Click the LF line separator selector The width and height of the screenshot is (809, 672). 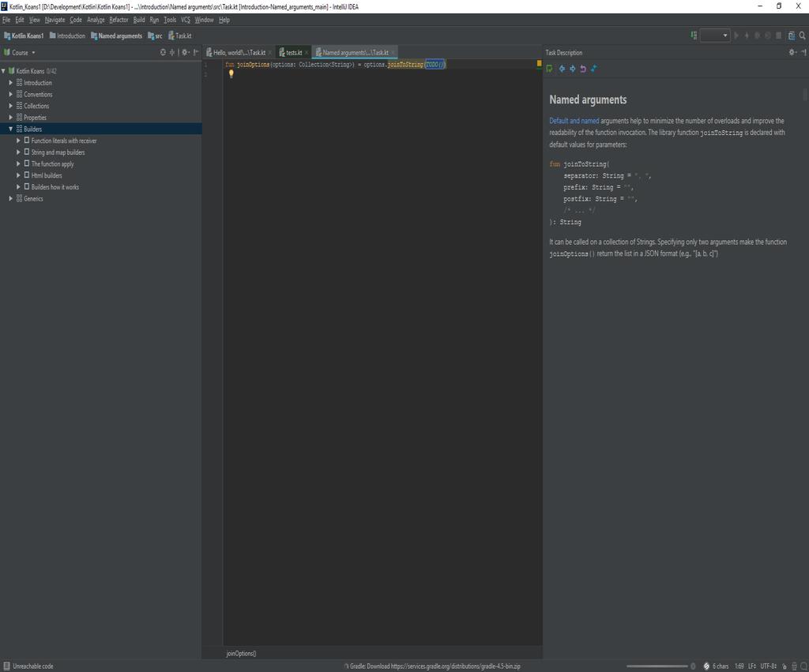click(x=752, y=666)
